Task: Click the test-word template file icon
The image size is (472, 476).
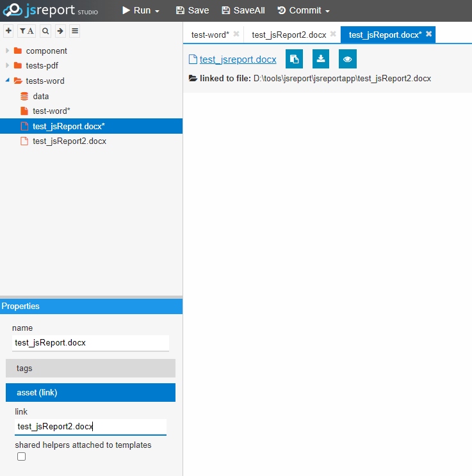Action: tap(24, 111)
